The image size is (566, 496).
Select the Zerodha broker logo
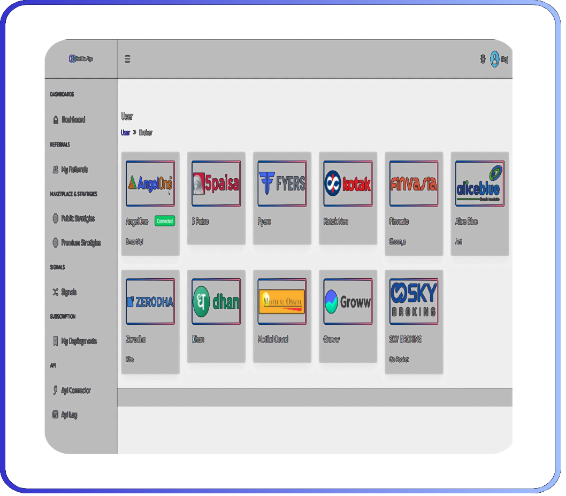[x=150, y=301]
